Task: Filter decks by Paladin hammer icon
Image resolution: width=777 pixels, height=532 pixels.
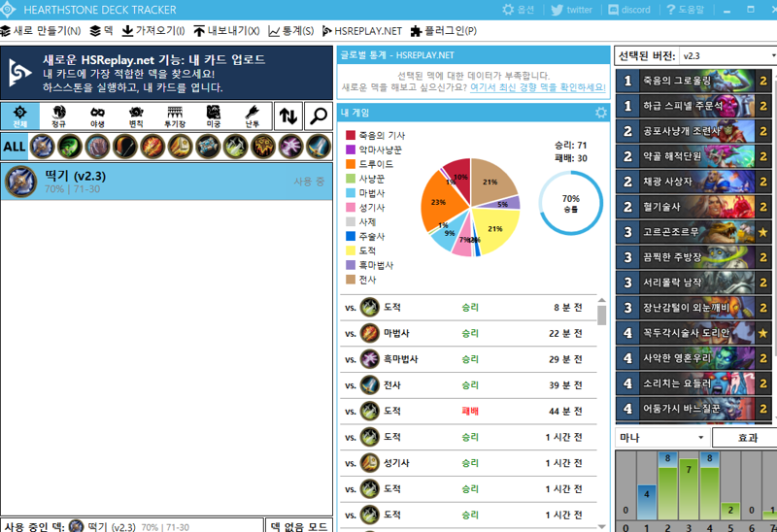Action: click(x=180, y=147)
